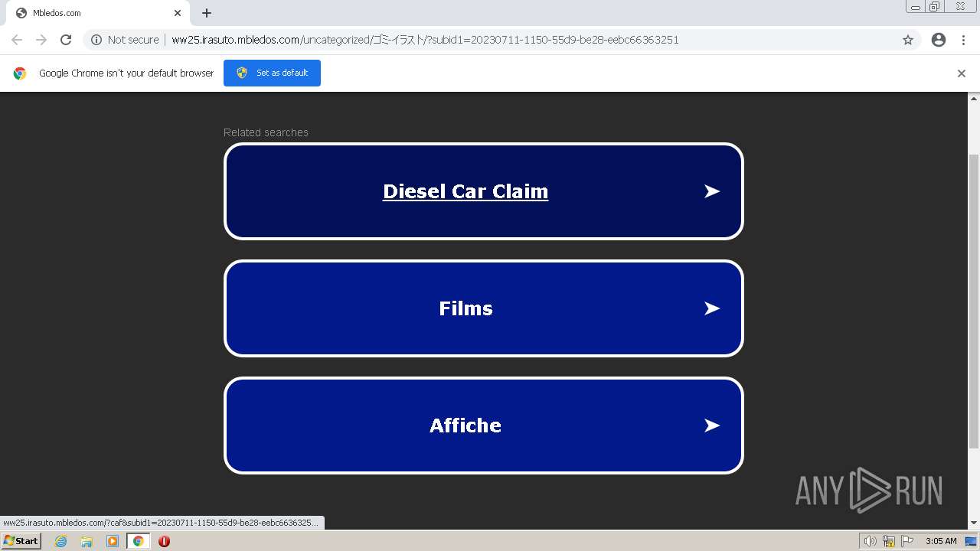Open the red Opera-style icon in taskbar
Image resolution: width=980 pixels, height=551 pixels.
click(x=164, y=541)
